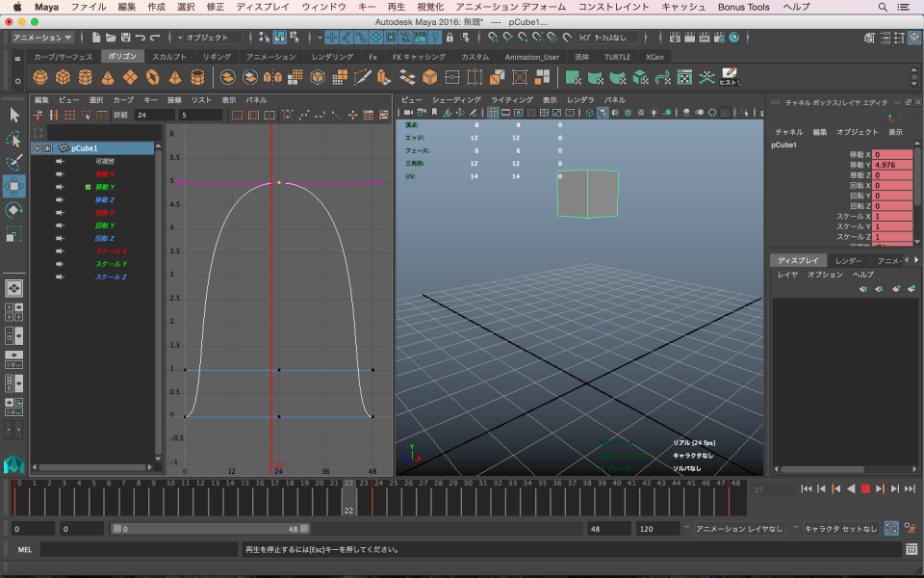Open Spotlight search in menu bar
924x578 pixels.
(x=883, y=7)
